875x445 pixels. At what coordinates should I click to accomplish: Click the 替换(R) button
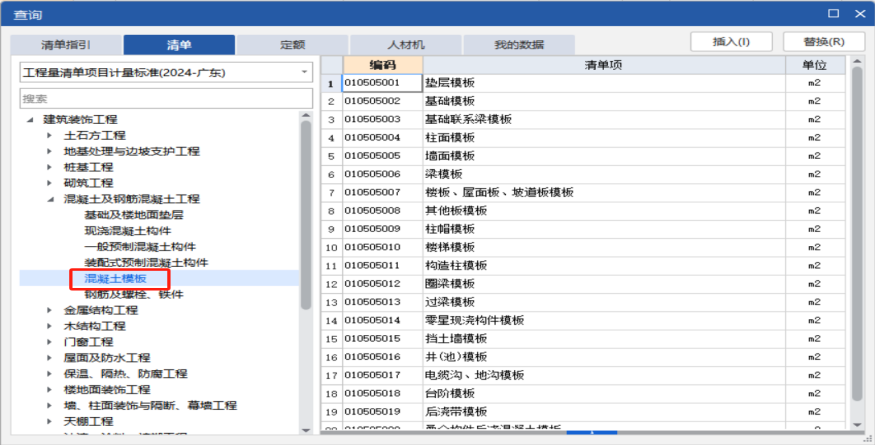[x=824, y=41]
